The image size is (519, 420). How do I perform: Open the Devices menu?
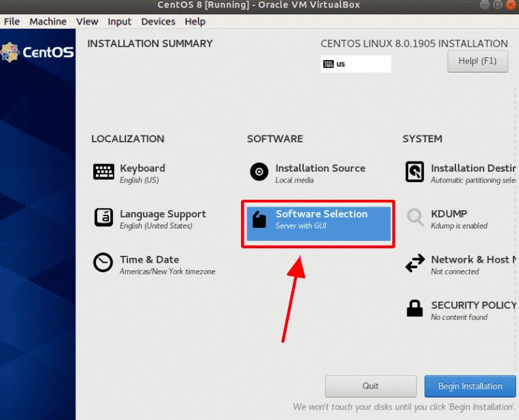pos(158,21)
